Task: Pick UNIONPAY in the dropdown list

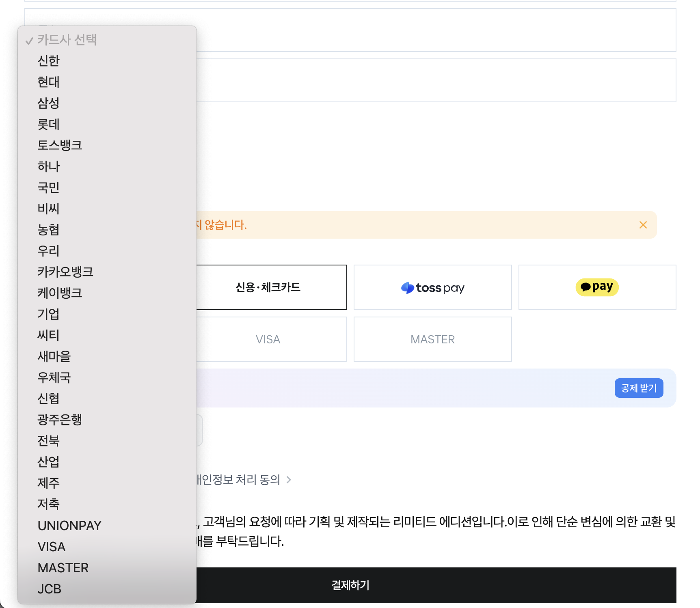Action: [x=107, y=526]
